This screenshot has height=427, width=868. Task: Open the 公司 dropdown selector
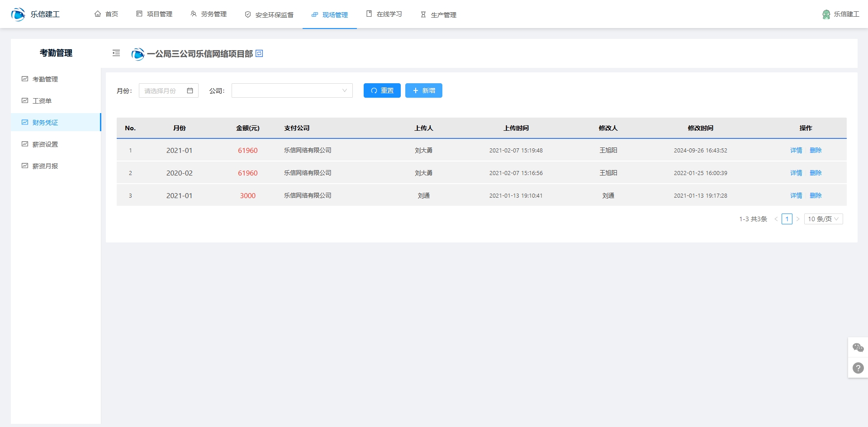click(x=292, y=90)
